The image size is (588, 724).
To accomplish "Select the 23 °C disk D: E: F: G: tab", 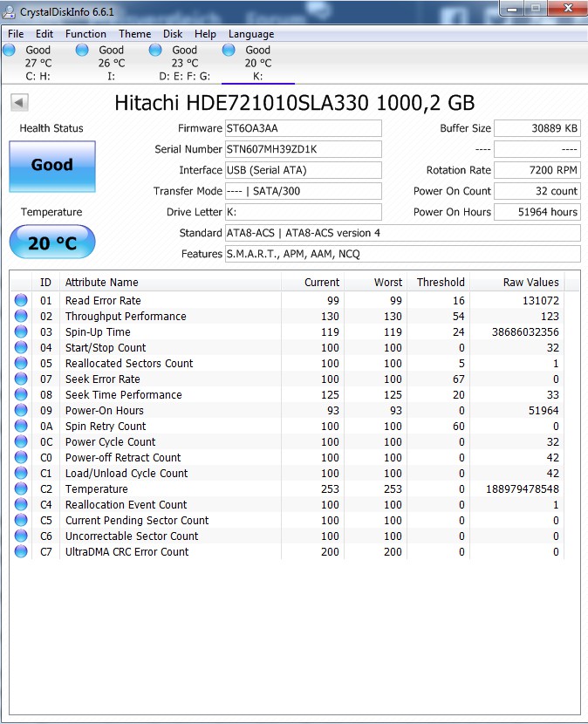I will point(184,63).
